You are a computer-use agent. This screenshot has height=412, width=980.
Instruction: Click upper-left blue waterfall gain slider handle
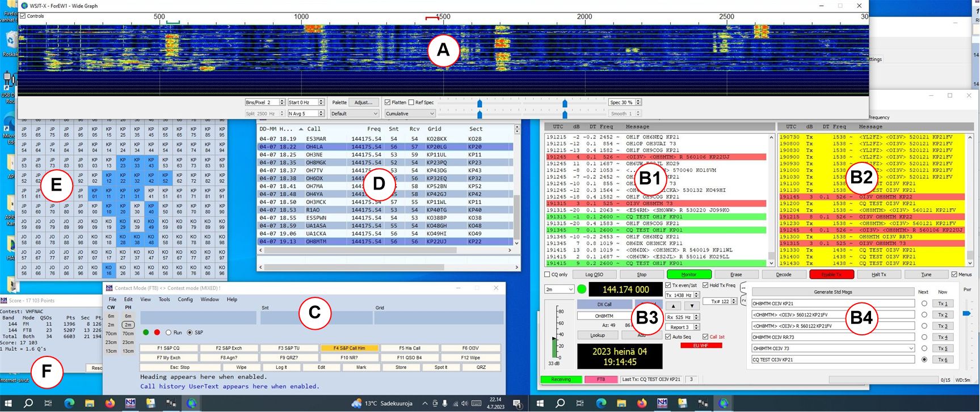480,103
